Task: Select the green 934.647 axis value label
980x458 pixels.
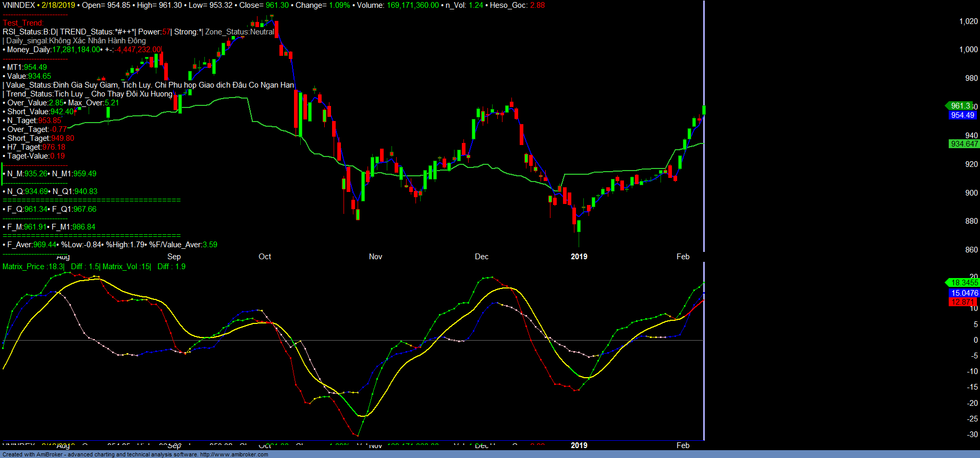Action: point(964,144)
